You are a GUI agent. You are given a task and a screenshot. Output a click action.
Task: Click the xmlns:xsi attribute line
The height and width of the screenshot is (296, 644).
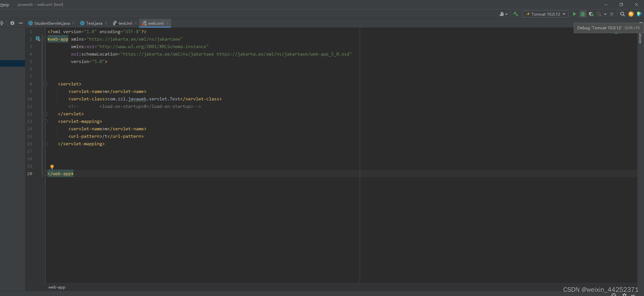140,46
